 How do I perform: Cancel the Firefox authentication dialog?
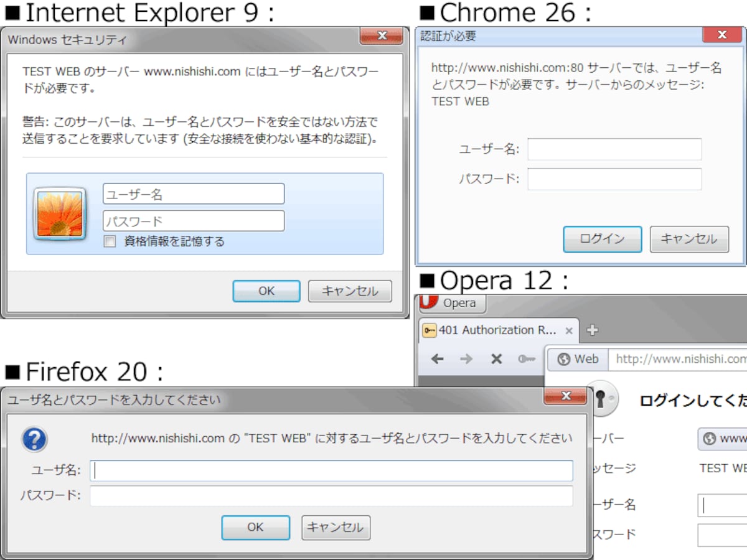(336, 527)
